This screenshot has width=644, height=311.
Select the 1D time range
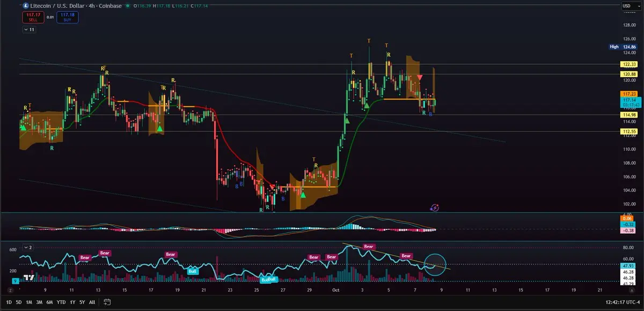tap(9, 302)
